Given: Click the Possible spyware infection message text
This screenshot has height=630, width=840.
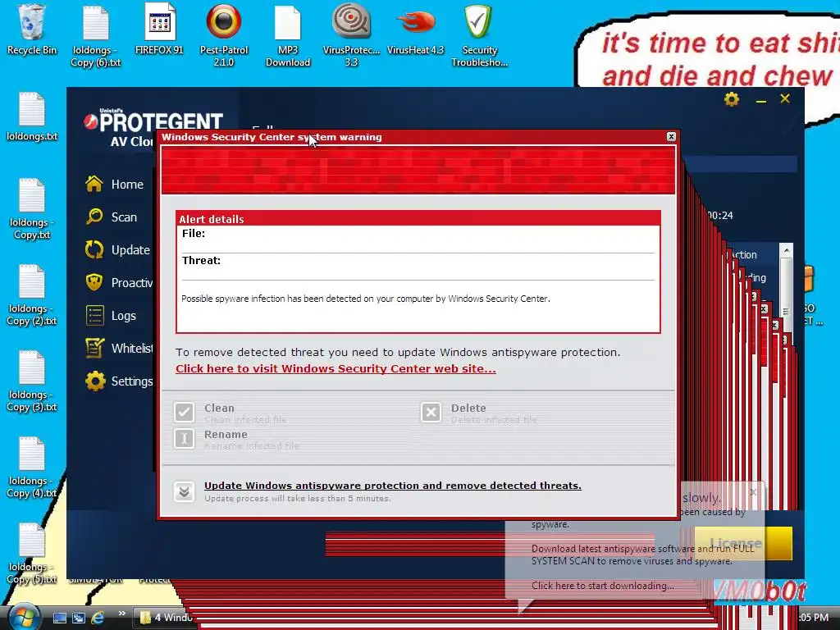Looking at the screenshot, I should tap(366, 299).
